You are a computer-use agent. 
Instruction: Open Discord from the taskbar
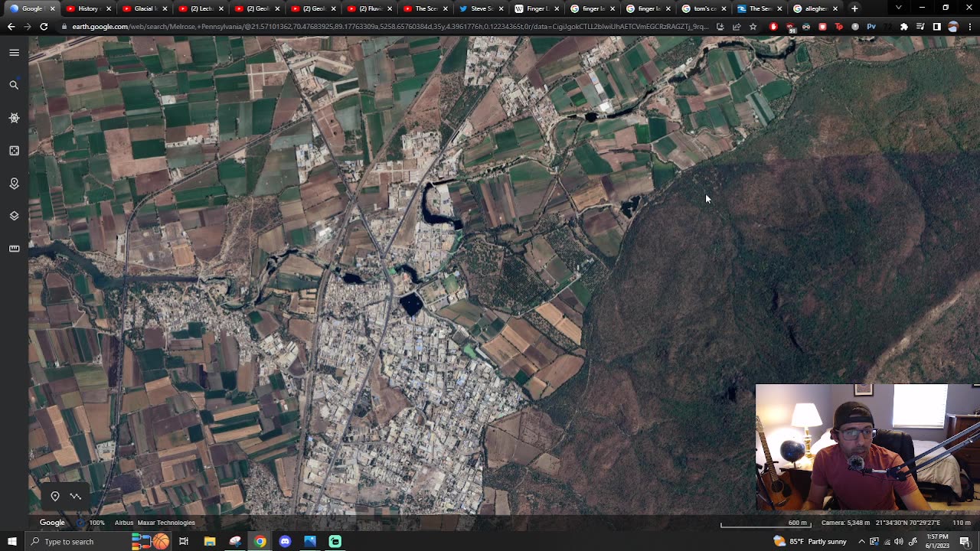pyautogui.click(x=285, y=542)
